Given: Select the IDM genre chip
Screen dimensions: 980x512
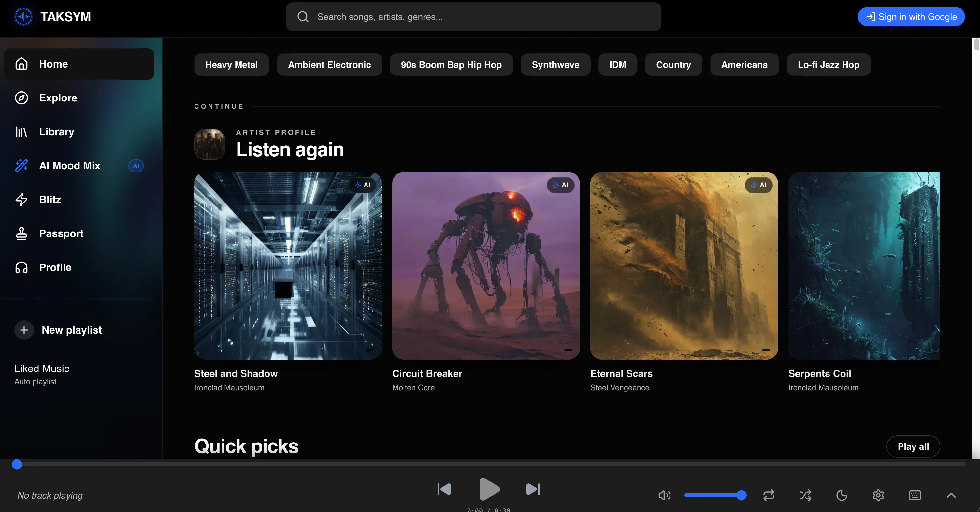Looking at the screenshot, I should 617,65.
